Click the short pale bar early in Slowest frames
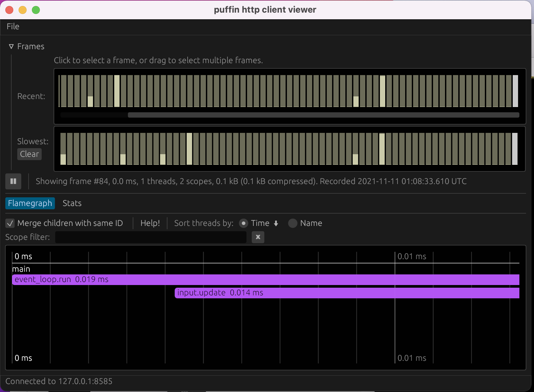The width and height of the screenshot is (534, 392). tap(63, 159)
